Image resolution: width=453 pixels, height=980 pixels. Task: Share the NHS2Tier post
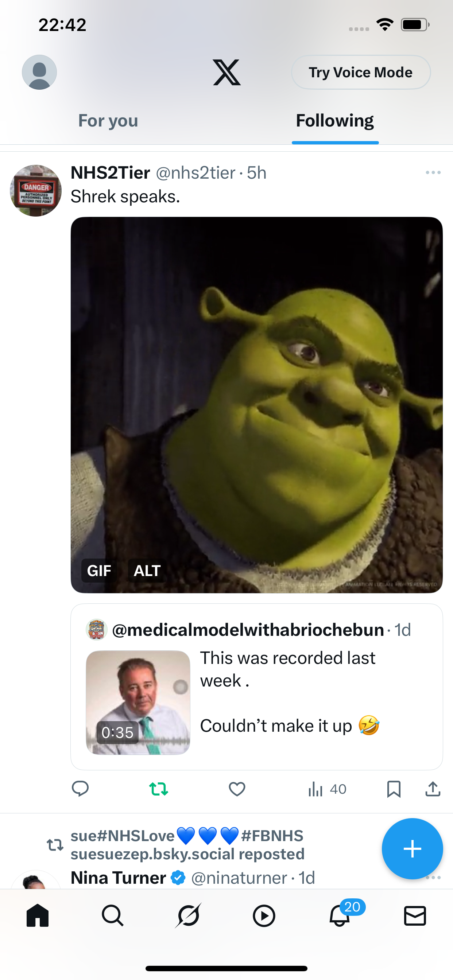coord(433,789)
